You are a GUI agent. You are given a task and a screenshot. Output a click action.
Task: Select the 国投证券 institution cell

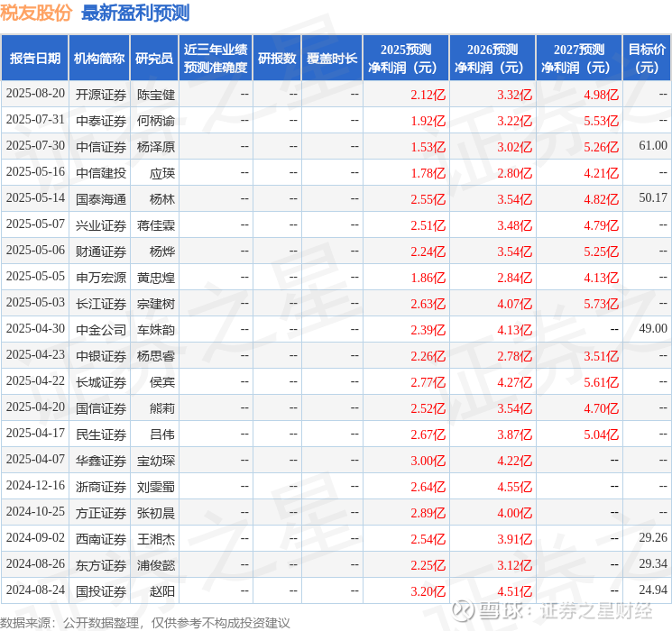(101, 591)
